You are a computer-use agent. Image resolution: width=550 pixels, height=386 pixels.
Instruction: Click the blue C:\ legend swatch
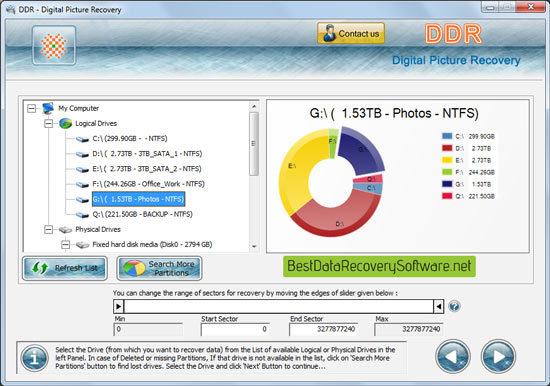point(447,136)
